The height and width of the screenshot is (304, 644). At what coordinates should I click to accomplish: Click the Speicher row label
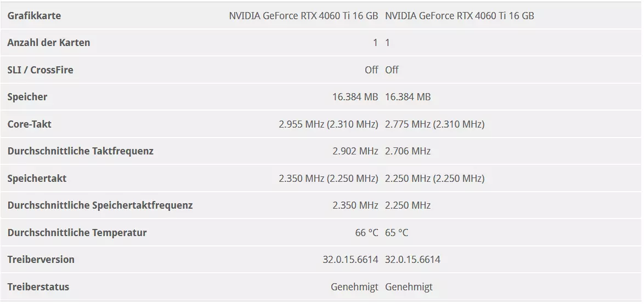[x=27, y=97]
